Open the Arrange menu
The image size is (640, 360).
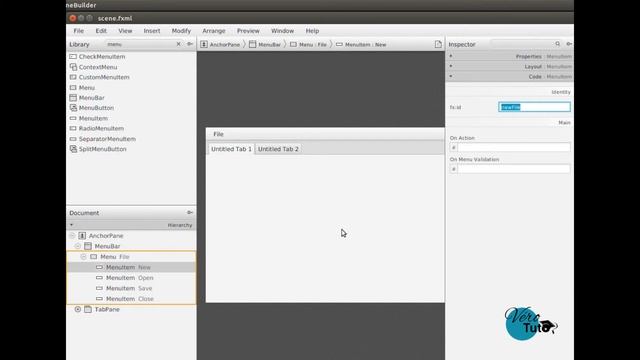[x=214, y=31]
